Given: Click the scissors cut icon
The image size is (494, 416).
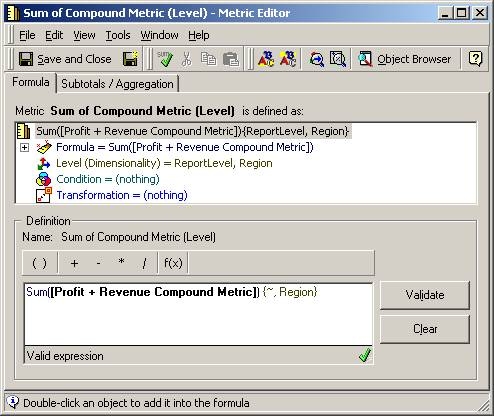Looking at the screenshot, I should (x=187, y=59).
